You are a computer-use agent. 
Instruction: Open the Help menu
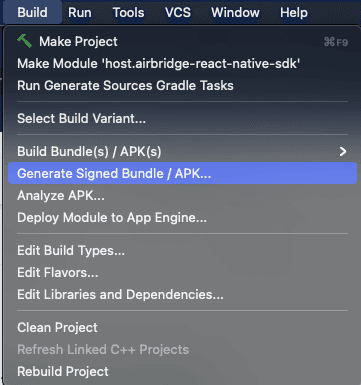click(x=294, y=13)
